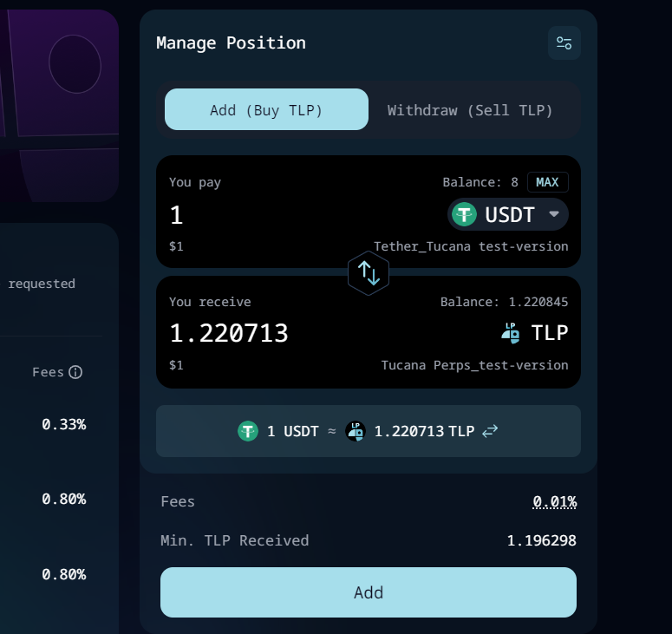Expand the USDT token dropdown arrow

(x=553, y=214)
